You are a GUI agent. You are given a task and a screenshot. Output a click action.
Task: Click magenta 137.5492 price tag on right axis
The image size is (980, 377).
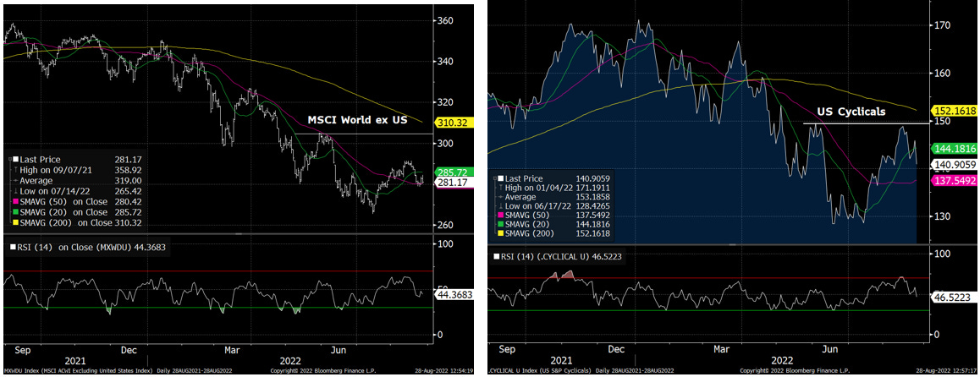point(955,180)
